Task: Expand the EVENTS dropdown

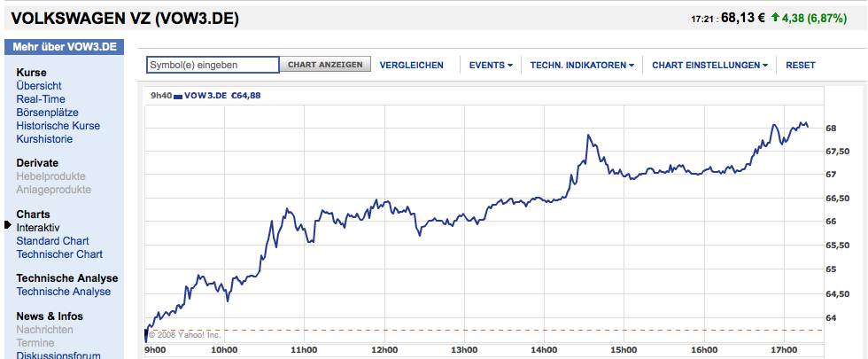Action: [491, 66]
